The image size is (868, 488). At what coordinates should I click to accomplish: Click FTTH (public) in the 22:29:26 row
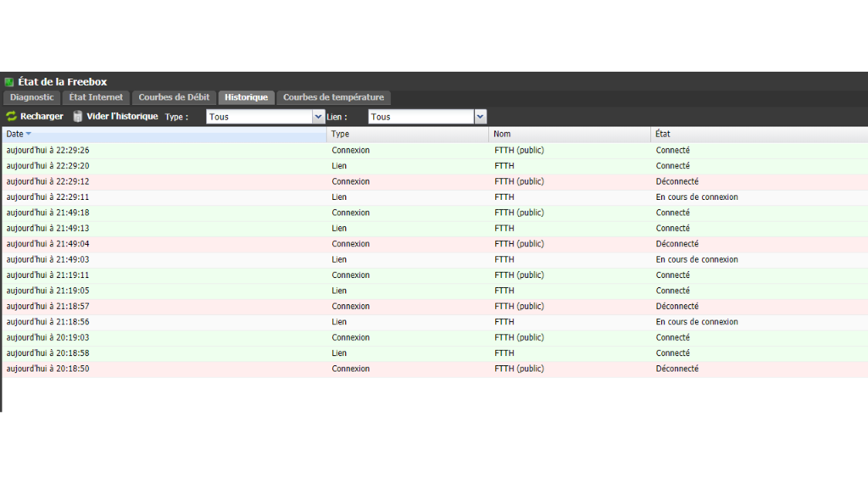point(519,151)
